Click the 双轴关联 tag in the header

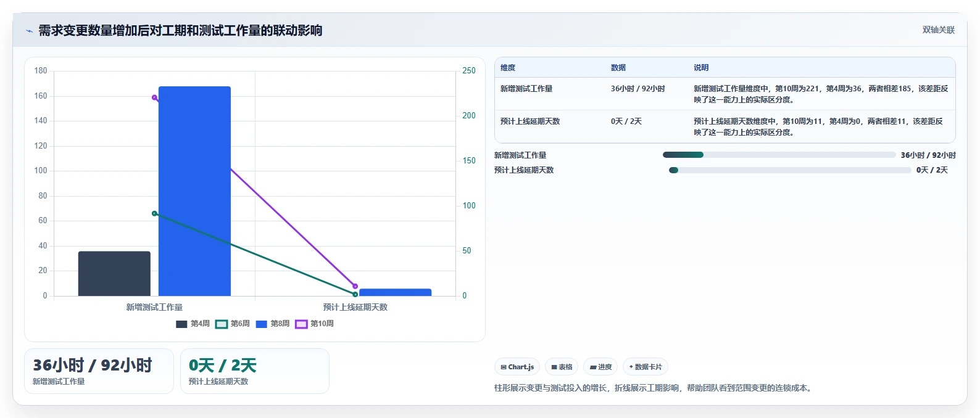pos(938,30)
